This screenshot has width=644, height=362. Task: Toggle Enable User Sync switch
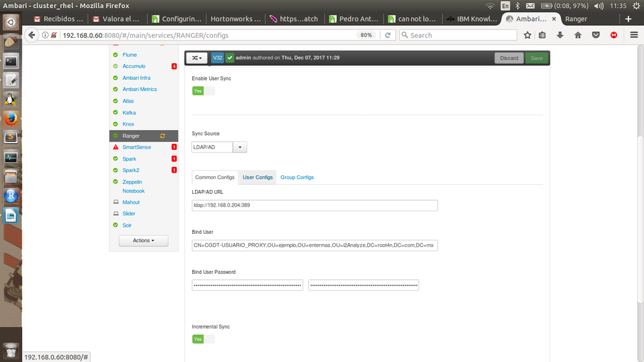click(x=203, y=91)
